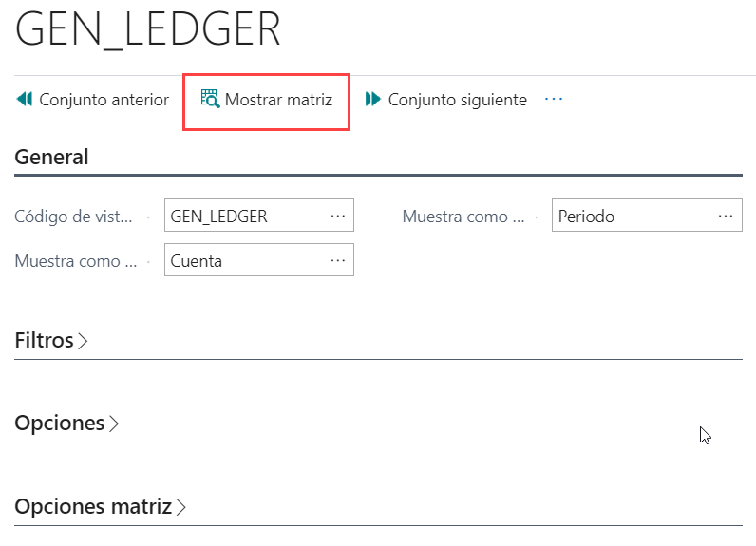
Task: Click the Código de vista input box
Action: [x=247, y=216]
